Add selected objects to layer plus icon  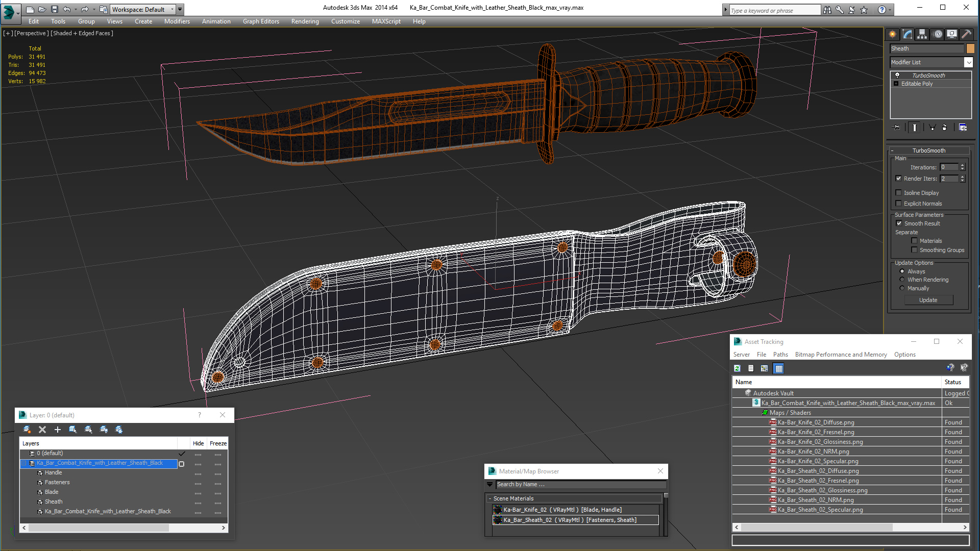(x=58, y=430)
